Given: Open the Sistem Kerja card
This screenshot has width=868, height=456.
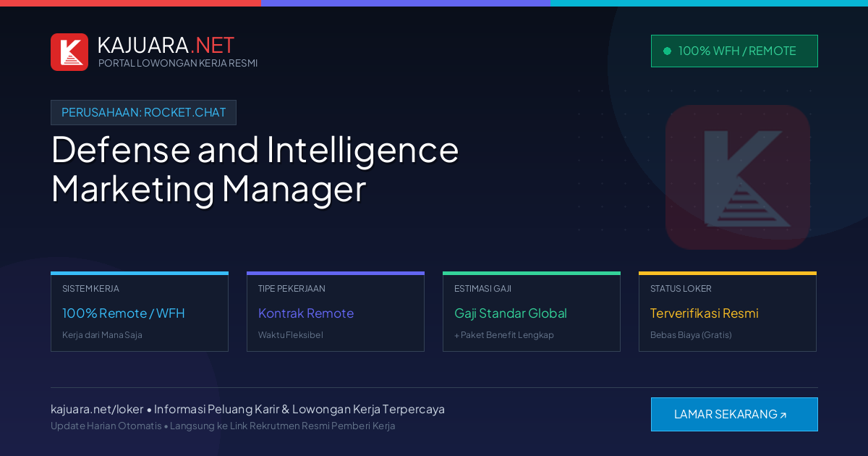Looking at the screenshot, I should (140, 312).
